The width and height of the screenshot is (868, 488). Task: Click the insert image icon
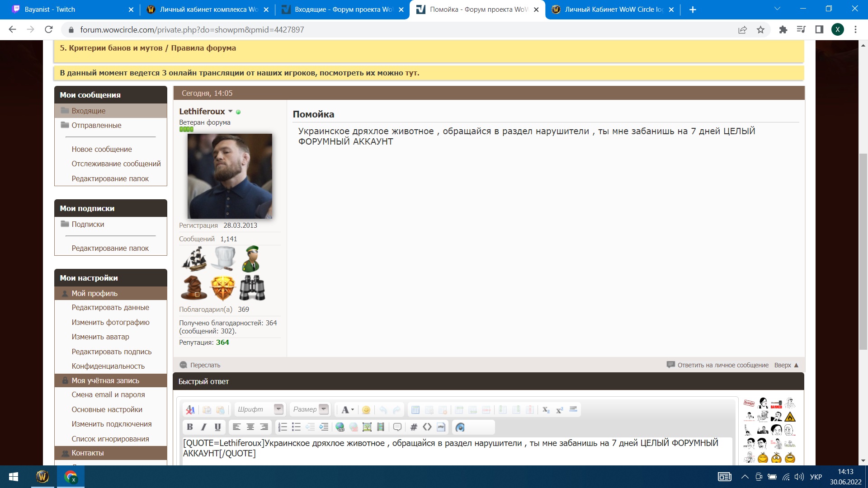coord(367,427)
